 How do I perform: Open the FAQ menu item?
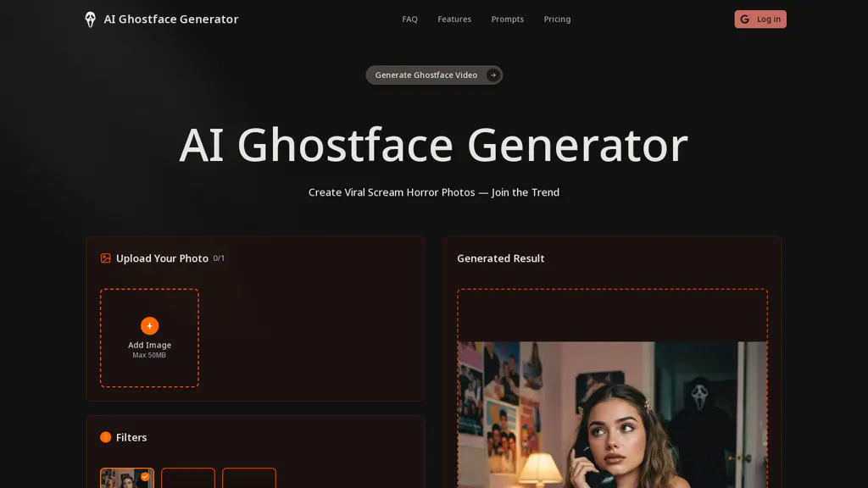(x=409, y=19)
